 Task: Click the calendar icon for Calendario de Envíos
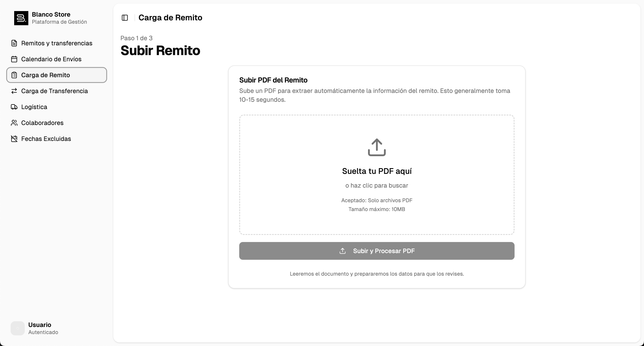click(x=14, y=59)
